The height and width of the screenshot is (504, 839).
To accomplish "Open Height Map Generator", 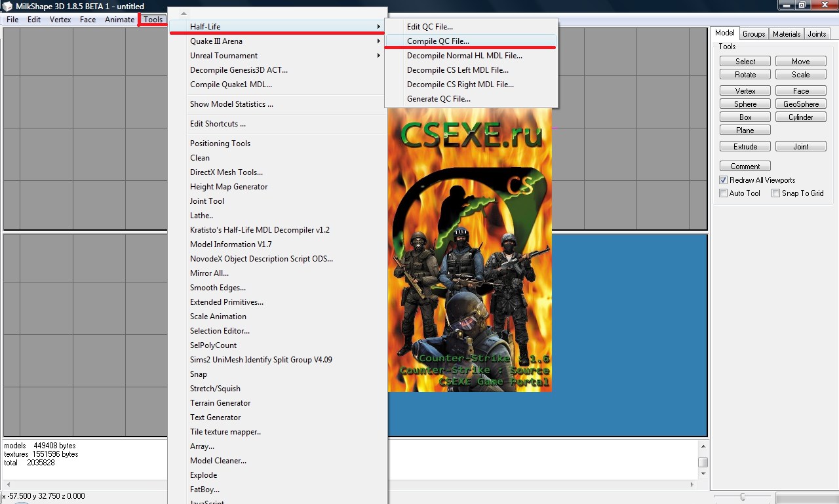I will (x=277, y=187).
